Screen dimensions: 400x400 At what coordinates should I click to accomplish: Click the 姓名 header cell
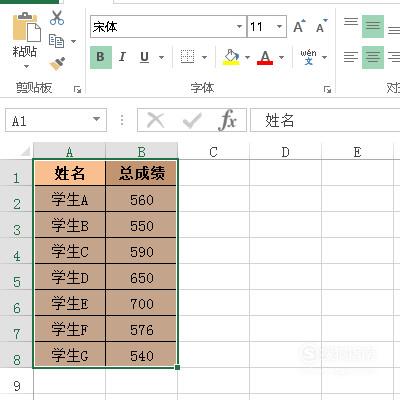pos(70,173)
